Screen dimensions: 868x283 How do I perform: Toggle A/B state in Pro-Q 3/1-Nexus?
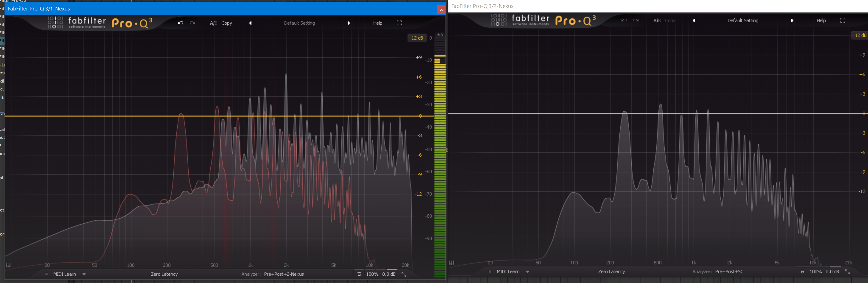213,23
